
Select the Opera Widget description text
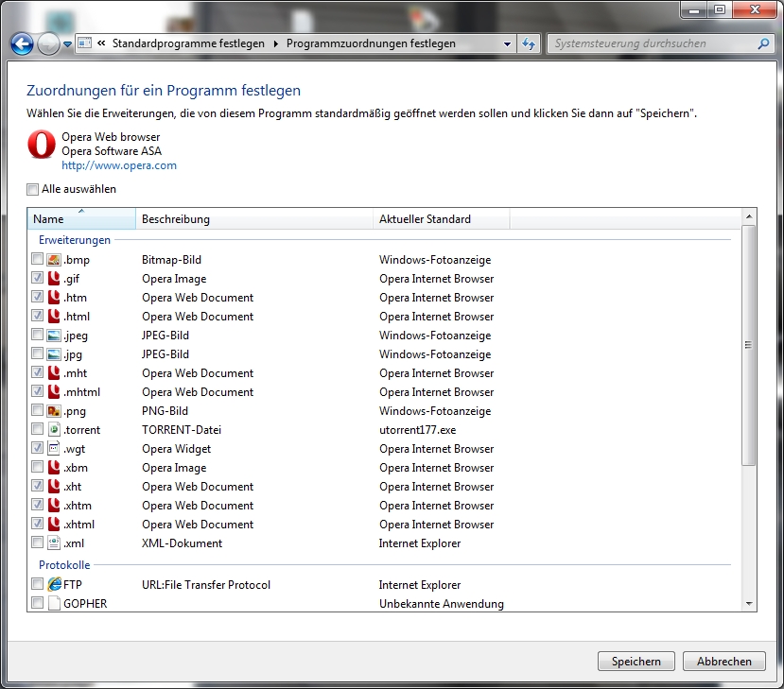pos(177,449)
